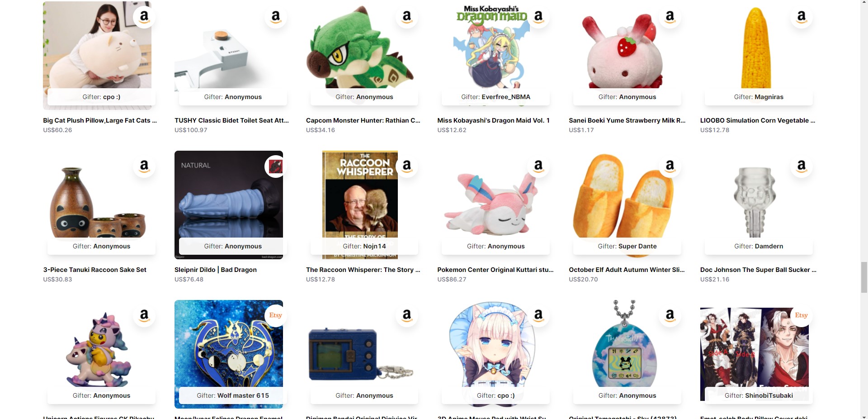Image resolution: width=868 pixels, height=419 pixels.
Task: Click Amazon icon on Tamagotchi Sky item
Action: tap(670, 315)
